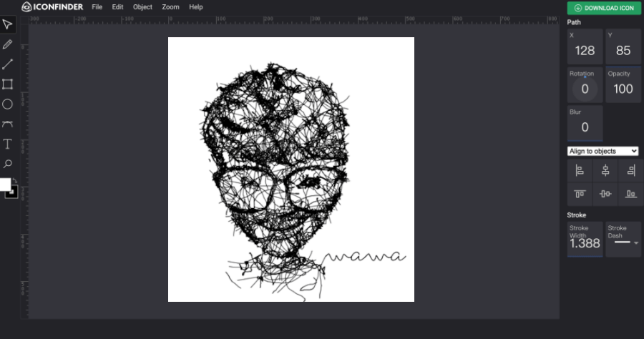Click the Y position field

[623, 46]
